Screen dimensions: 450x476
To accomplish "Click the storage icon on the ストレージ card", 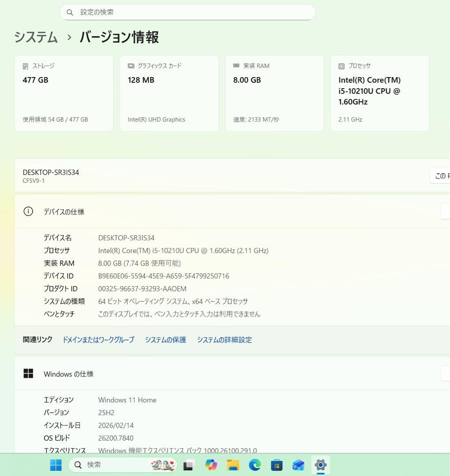I will (x=25, y=66).
